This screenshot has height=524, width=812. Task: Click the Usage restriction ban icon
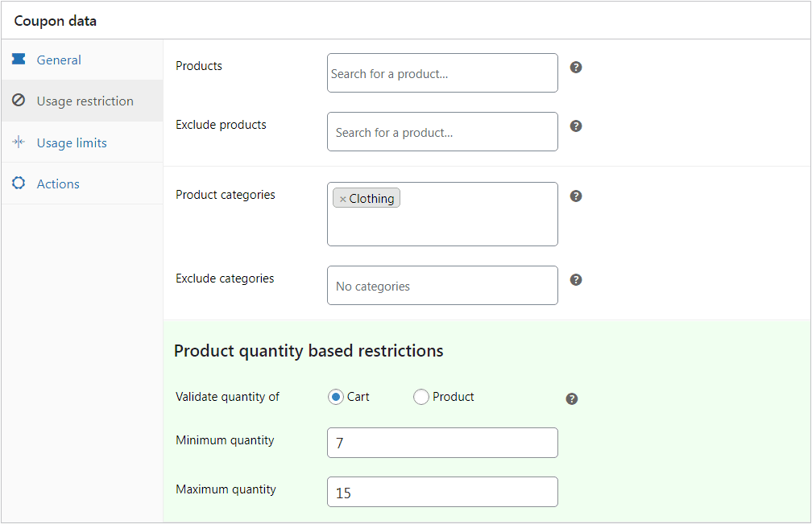[x=19, y=100]
